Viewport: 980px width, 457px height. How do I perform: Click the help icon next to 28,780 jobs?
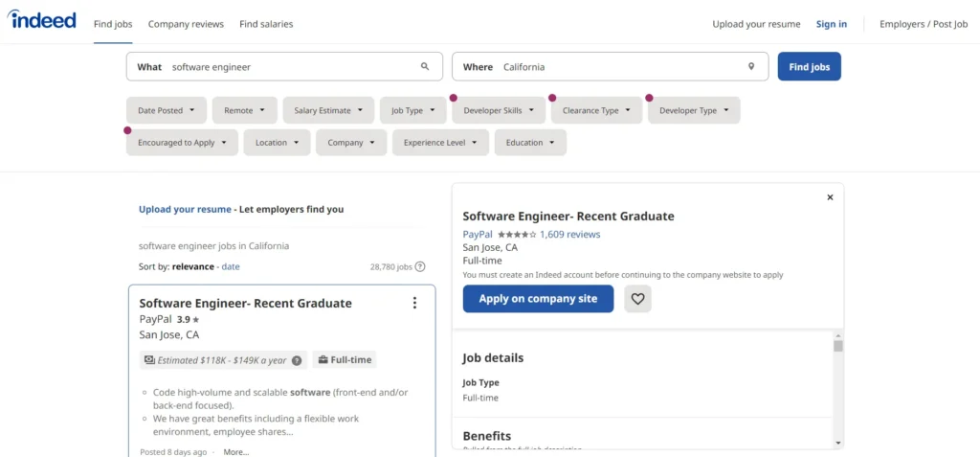420,266
